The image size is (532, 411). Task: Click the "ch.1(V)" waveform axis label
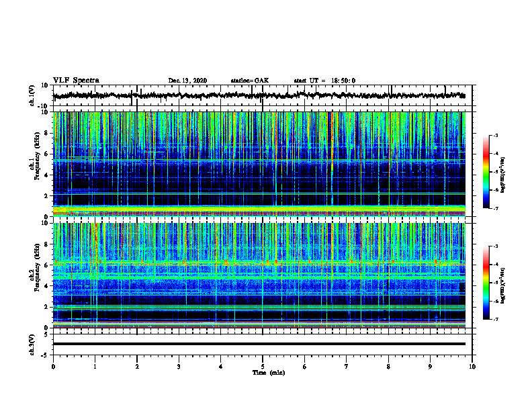coord(32,95)
